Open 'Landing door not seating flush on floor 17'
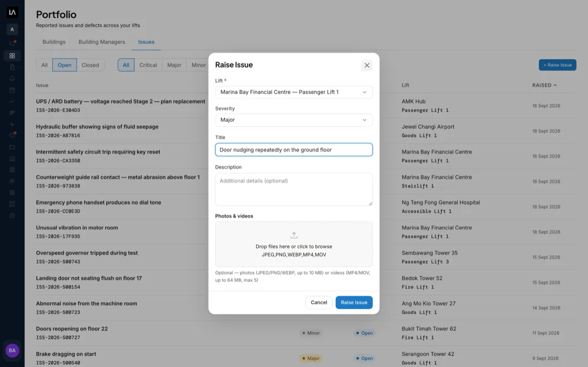Screen dimensions: 588x367 point(89,278)
